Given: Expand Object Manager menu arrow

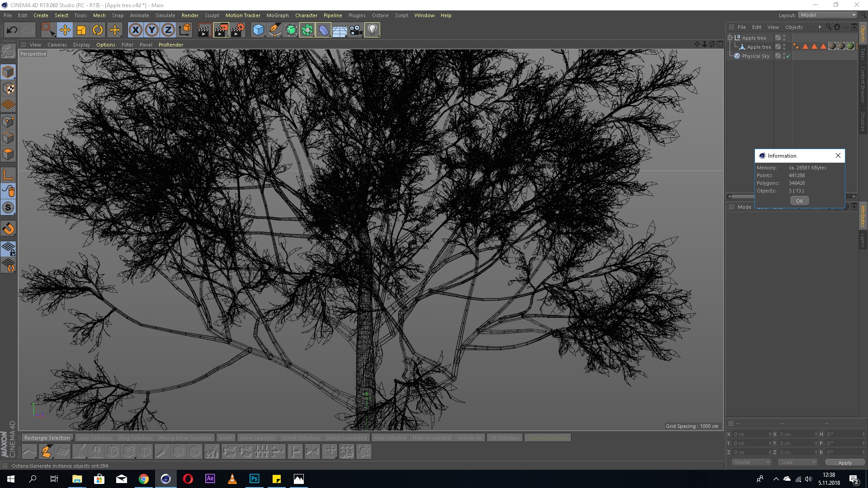Looking at the screenshot, I should pos(820,27).
